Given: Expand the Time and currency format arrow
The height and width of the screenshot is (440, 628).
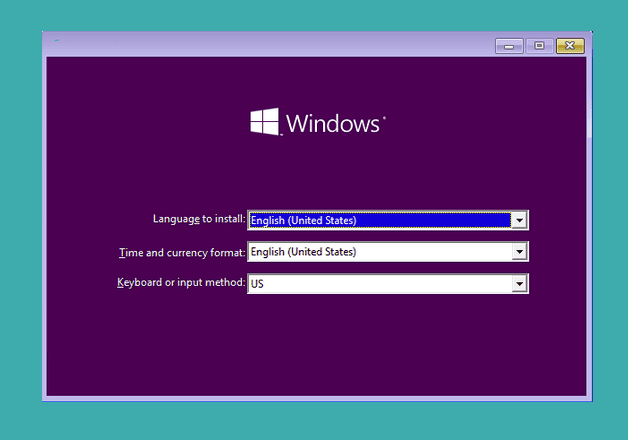Looking at the screenshot, I should click(x=519, y=252).
